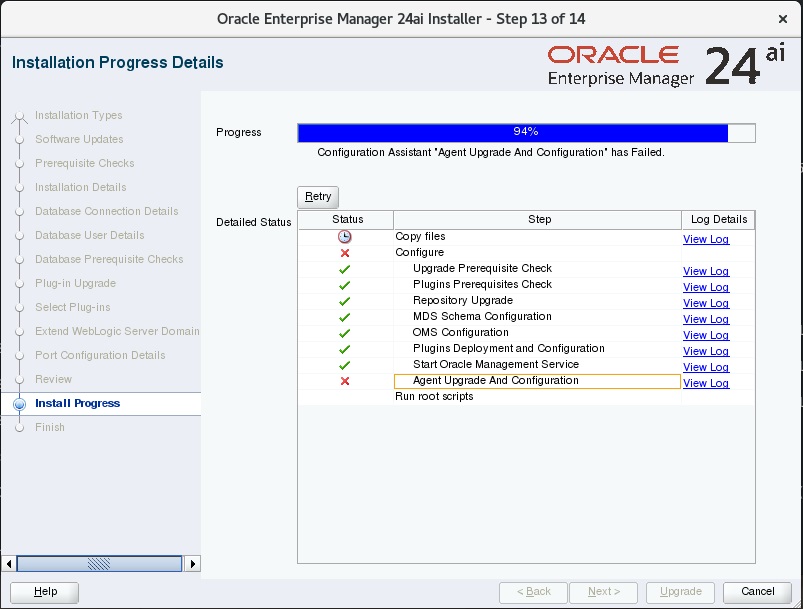Open View Log for Copy files

[706, 239]
